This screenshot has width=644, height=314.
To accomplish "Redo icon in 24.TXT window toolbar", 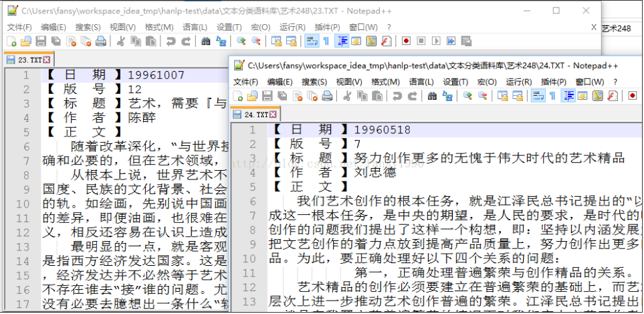I will click(x=412, y=96).
